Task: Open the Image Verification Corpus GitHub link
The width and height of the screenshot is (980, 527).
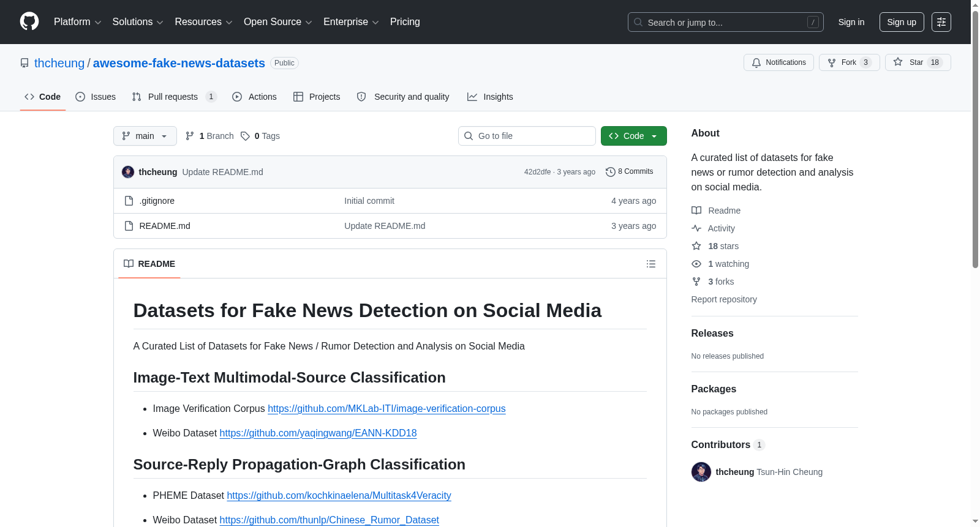Action: coord(386,408)
